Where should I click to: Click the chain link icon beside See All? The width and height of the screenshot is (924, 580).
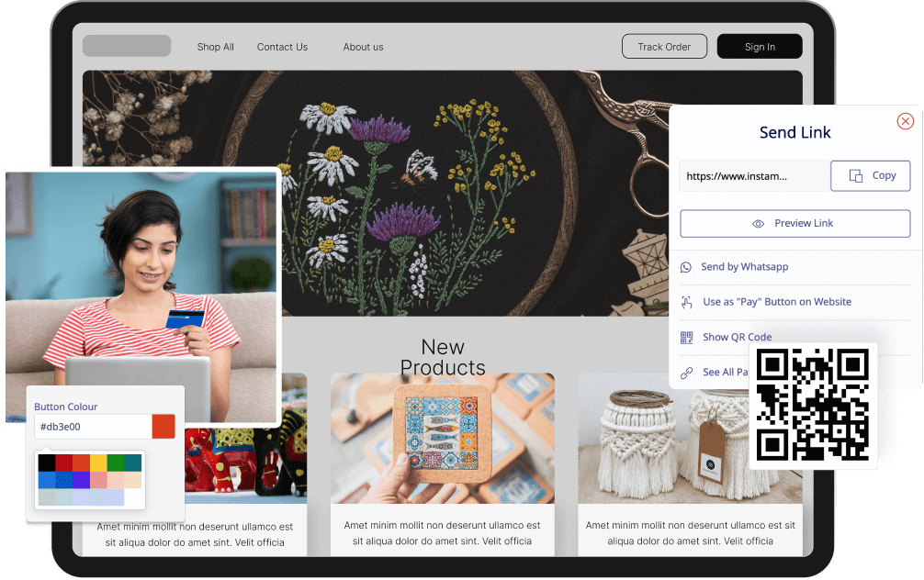686,373
